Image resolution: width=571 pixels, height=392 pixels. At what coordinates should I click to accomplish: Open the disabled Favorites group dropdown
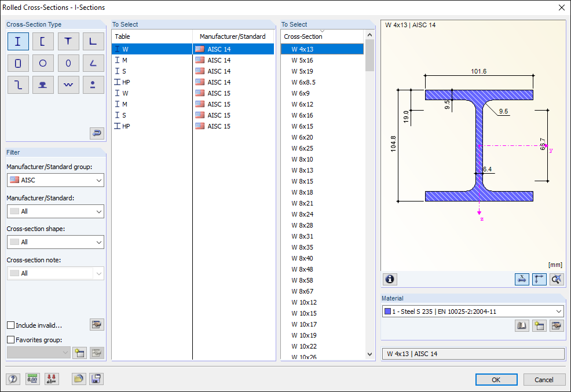39,352
